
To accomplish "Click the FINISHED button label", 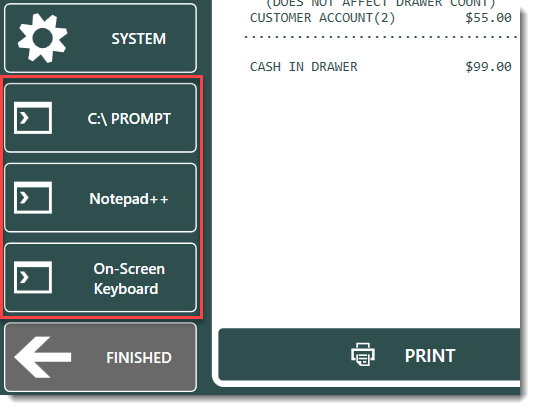I will tap(139, 358).
